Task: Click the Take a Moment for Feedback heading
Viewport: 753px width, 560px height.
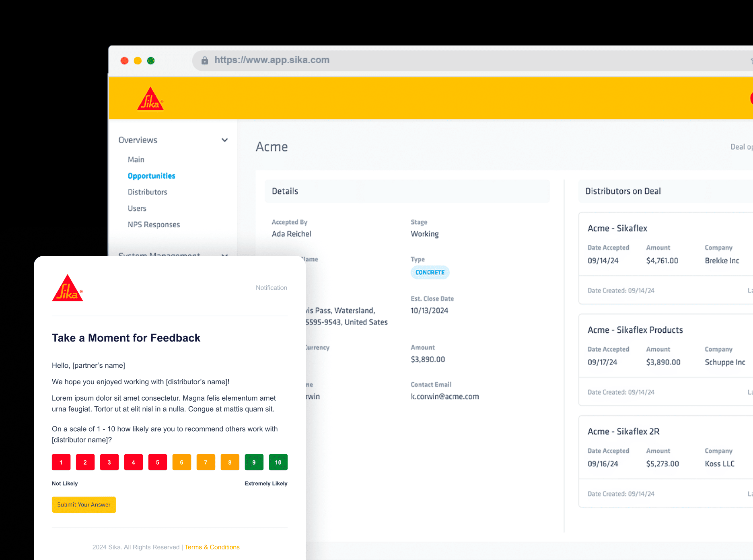Action: pos(126,338)
